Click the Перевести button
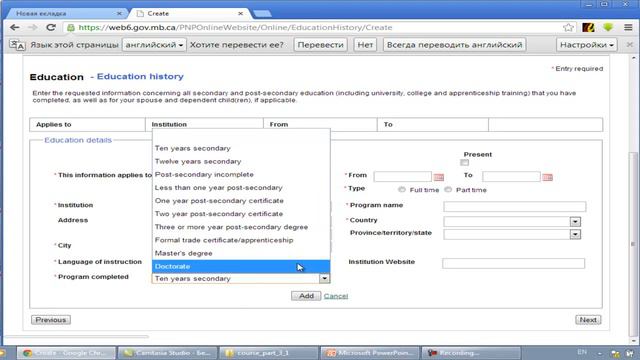Image resolution: width=640 pixels, height=360 pixels. coord(320,45)
